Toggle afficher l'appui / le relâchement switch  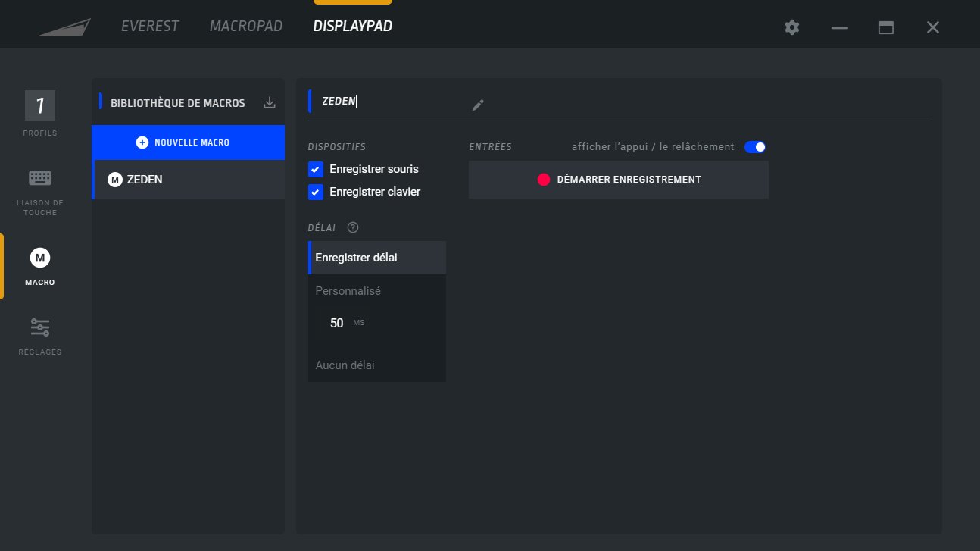click(x=755, y=147)
